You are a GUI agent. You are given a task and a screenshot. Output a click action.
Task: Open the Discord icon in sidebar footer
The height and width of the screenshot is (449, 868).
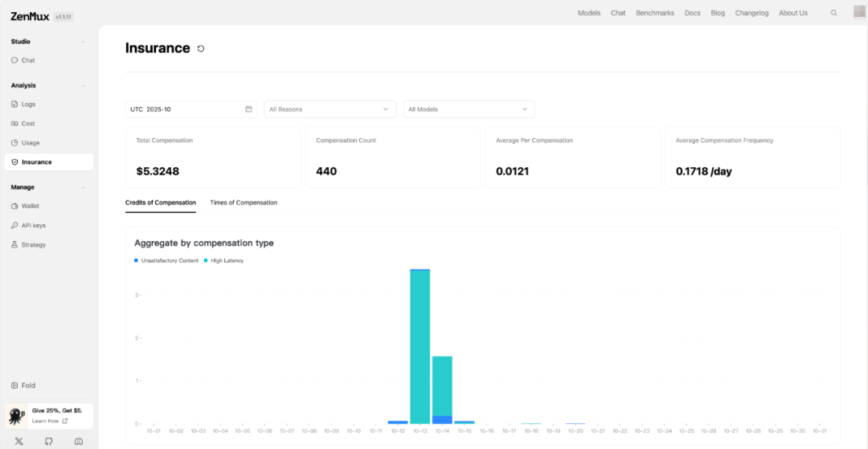pyautogui.click(x=79, y=441)
